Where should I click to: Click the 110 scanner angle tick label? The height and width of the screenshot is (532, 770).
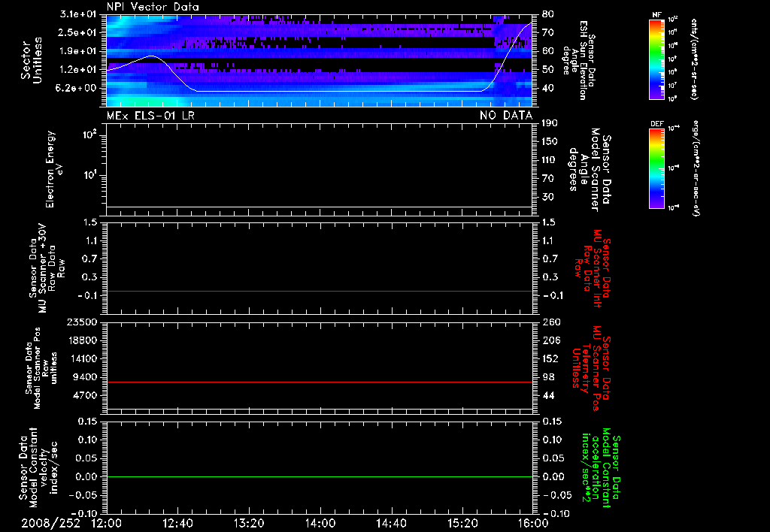pos(550,160)
